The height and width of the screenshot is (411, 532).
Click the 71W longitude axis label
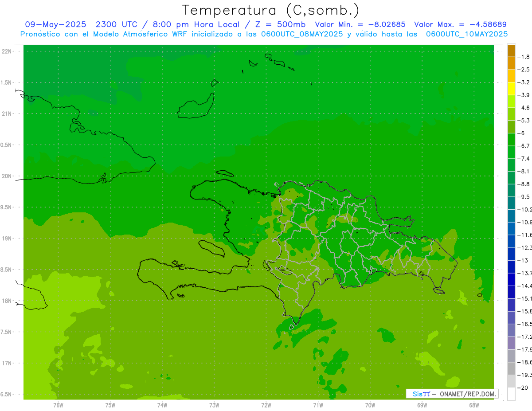coord(318,405)
